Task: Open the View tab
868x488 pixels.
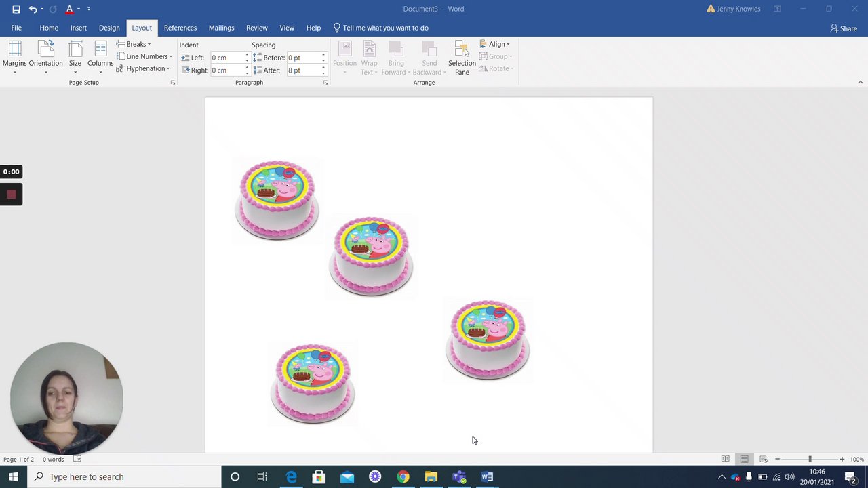Action: pos(287,28)
